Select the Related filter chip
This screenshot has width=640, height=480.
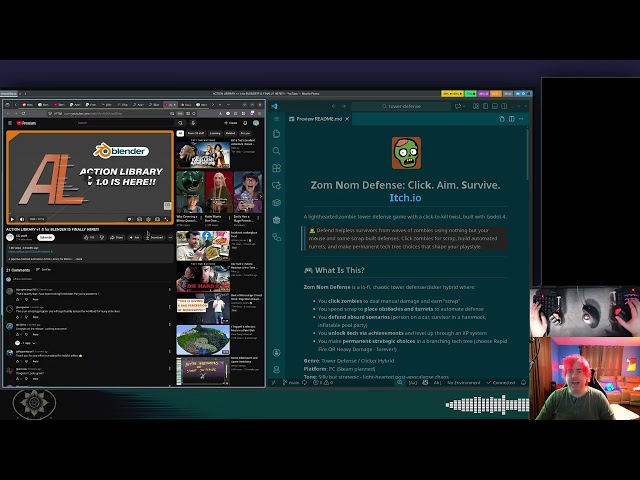[231, 133]
